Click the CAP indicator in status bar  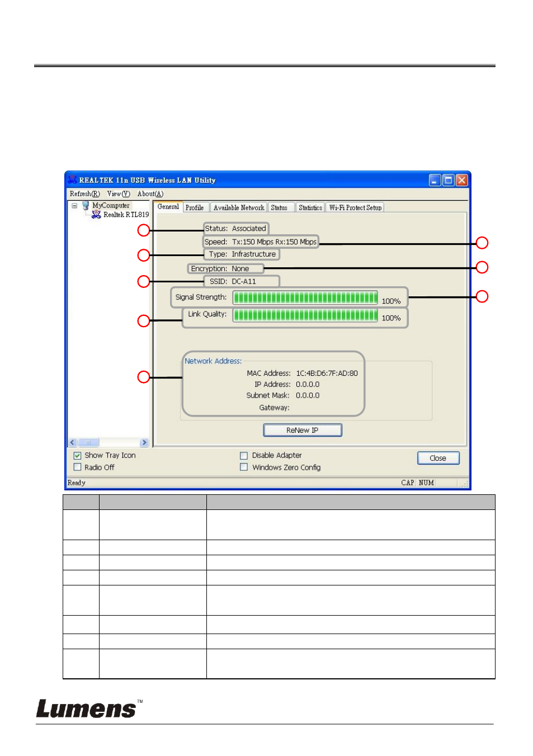[x=408, y=483]
